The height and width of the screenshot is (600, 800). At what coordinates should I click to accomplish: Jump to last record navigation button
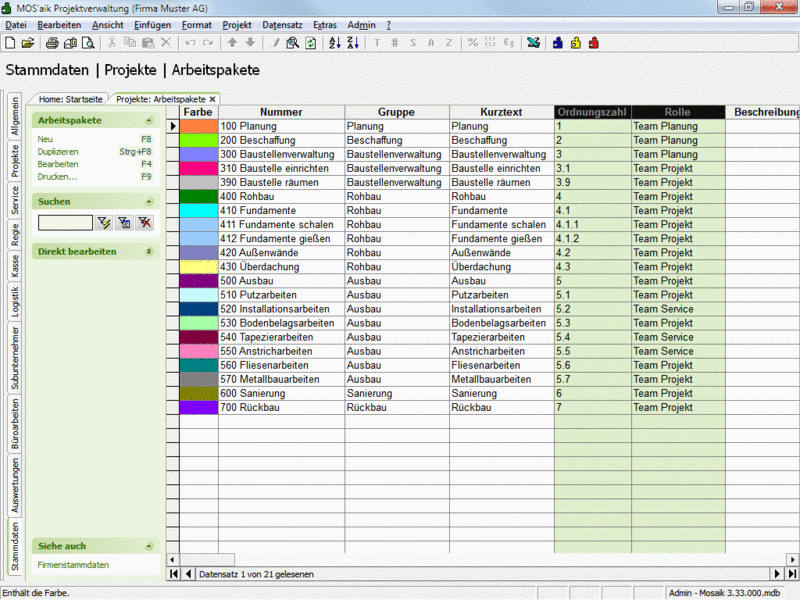pyautogui.click(x=792, y=574)
